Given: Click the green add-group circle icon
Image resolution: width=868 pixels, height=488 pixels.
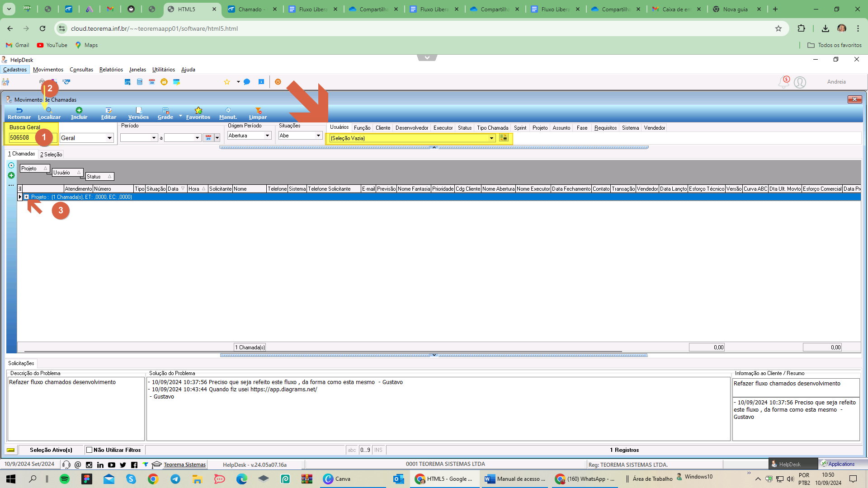Looking at the screenshot, I should tap(11, 175).
